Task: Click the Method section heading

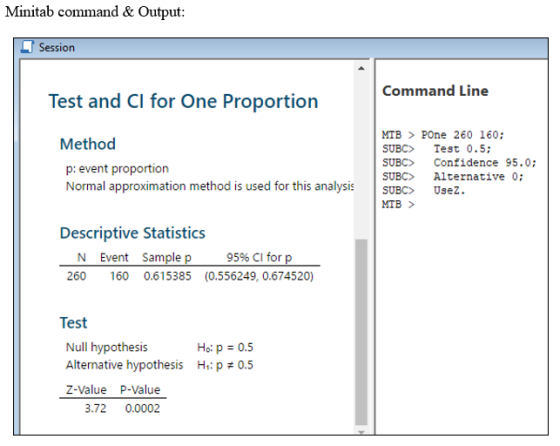Action: click(88, 144)
